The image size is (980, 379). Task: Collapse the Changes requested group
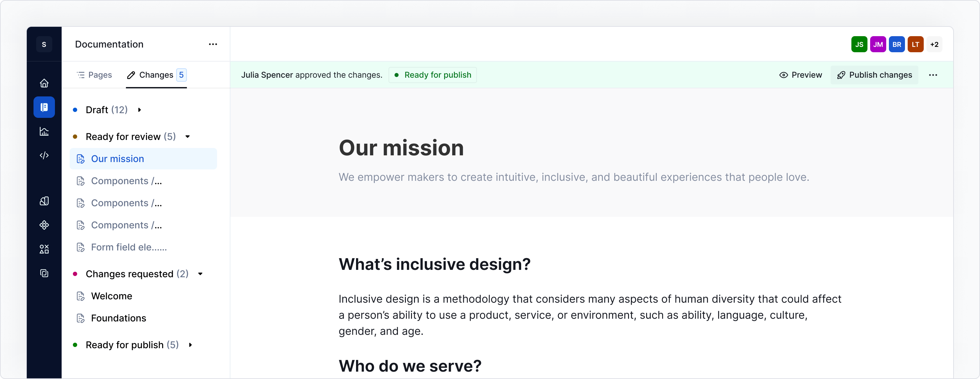point(201,274)
